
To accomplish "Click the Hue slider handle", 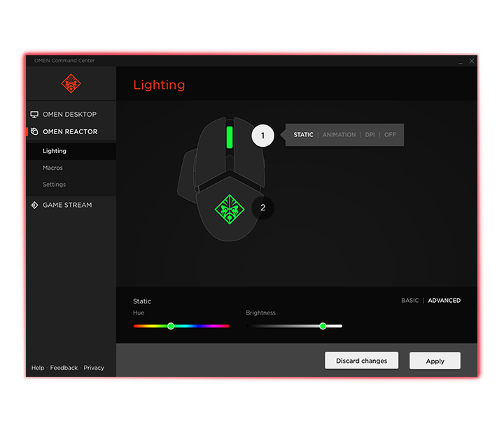I will click(x=170, y=326).
